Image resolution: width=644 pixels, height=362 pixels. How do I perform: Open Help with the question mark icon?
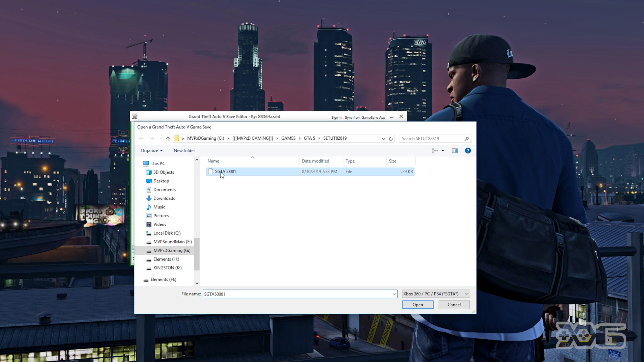(468, 151)
